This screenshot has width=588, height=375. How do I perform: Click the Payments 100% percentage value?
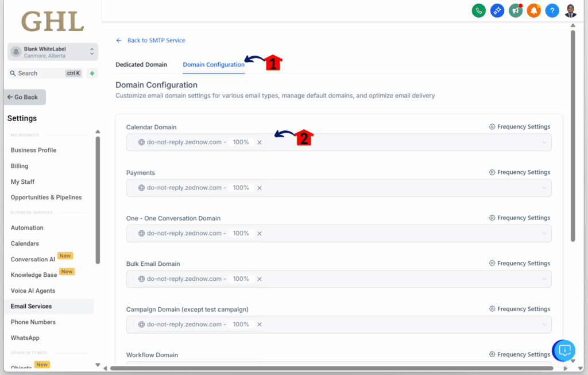(x=241, y=188)
